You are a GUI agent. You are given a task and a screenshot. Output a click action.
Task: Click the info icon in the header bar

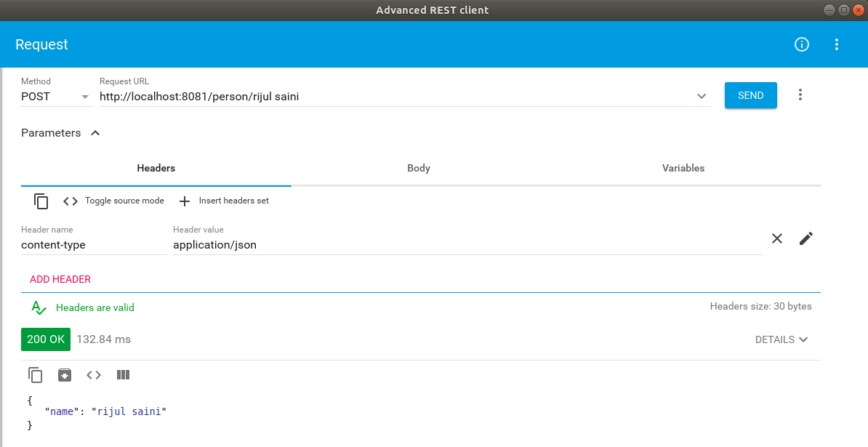click(801, 44)
